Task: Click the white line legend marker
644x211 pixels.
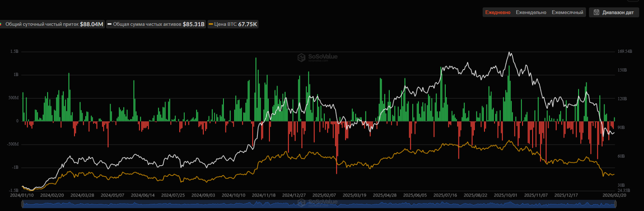Action: (109, 24)
